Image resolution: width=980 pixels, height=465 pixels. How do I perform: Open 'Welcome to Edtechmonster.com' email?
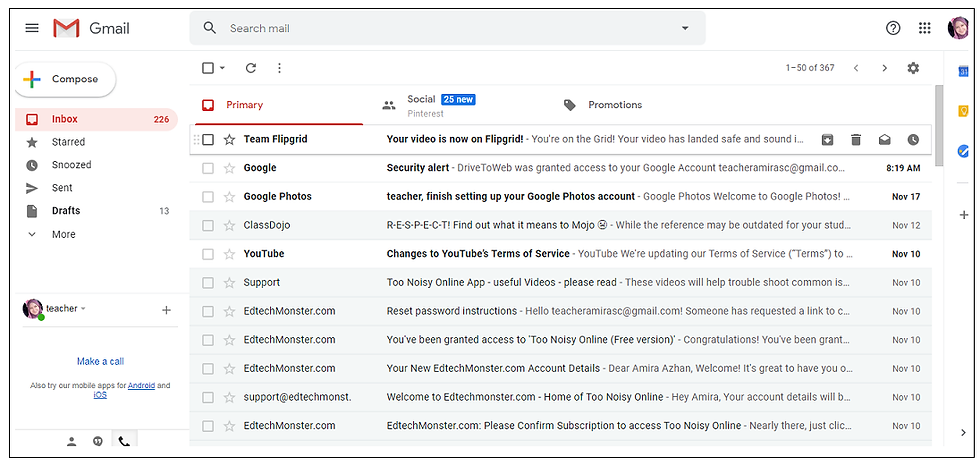point(561,397)
